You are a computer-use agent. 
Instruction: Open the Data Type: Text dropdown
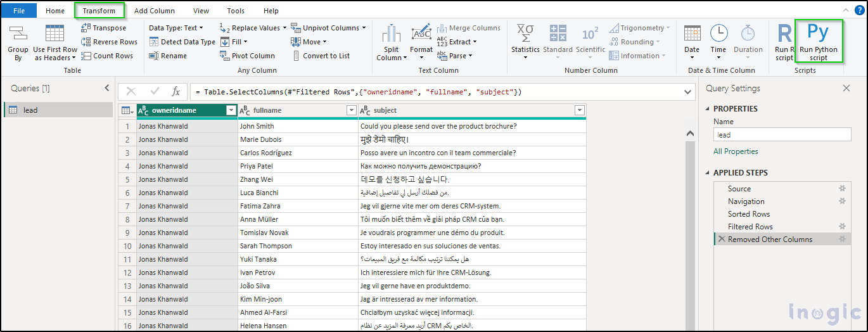[x=176, y=28]
